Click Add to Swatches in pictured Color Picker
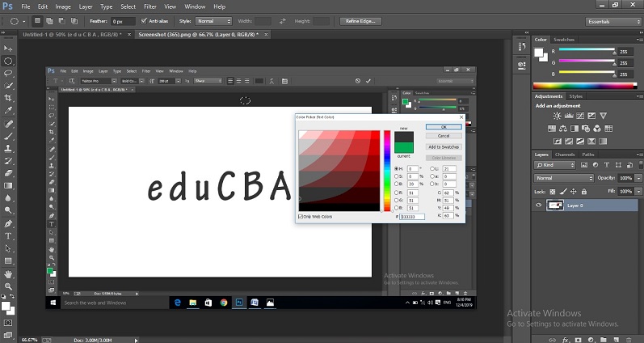 (444, 146)
